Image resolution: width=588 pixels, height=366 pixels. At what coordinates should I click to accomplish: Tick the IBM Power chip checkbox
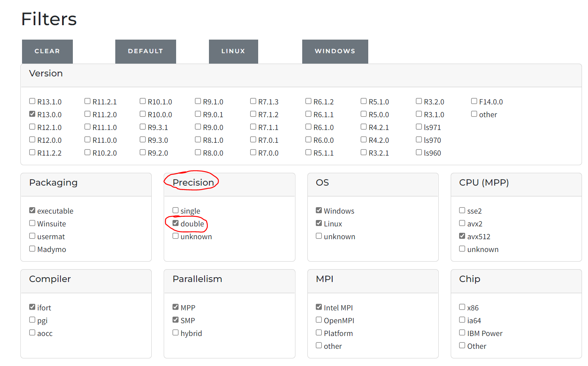click(x=462, y=333)
